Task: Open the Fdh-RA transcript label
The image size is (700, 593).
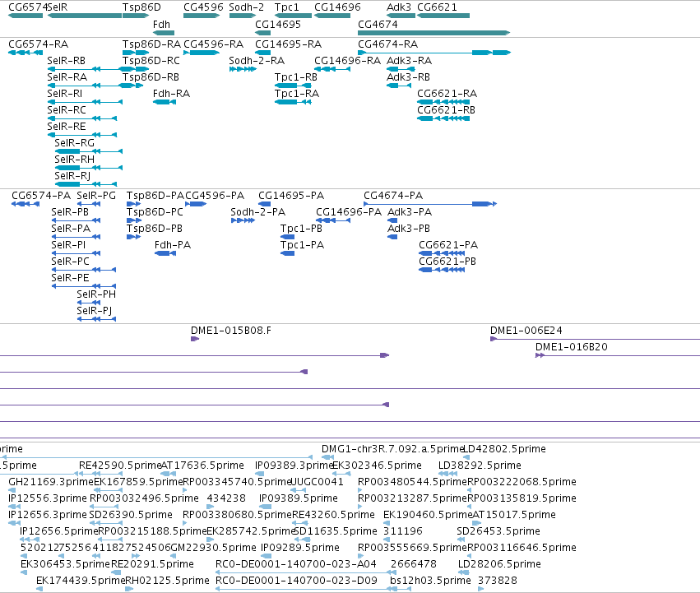Action: coord(171,94)
